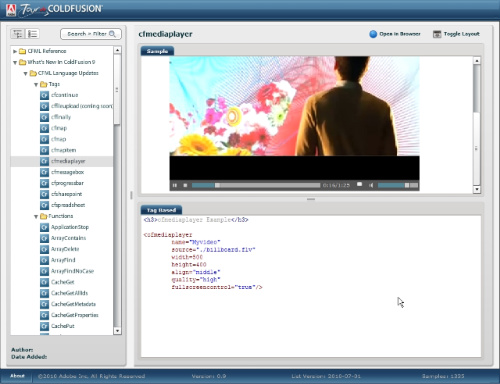Click the tree scrollbar up arrow
500x384 pixels.
[x=117, y=50]
